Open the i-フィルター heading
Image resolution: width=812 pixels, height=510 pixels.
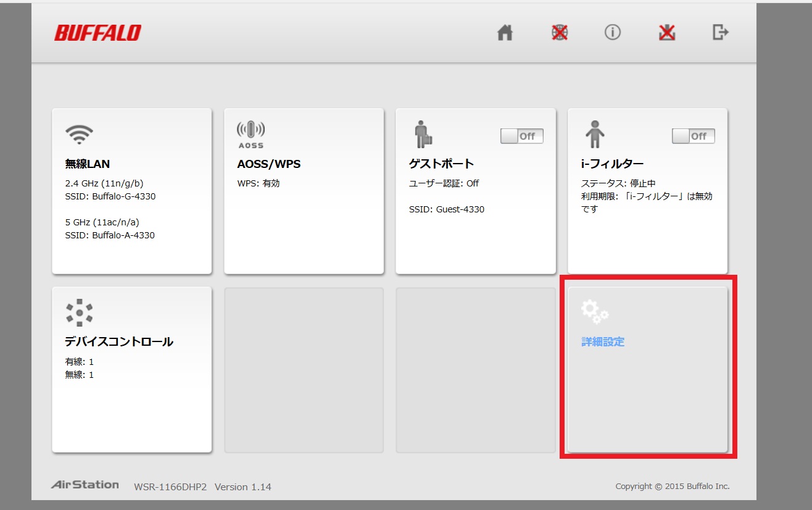coord(612,164)
